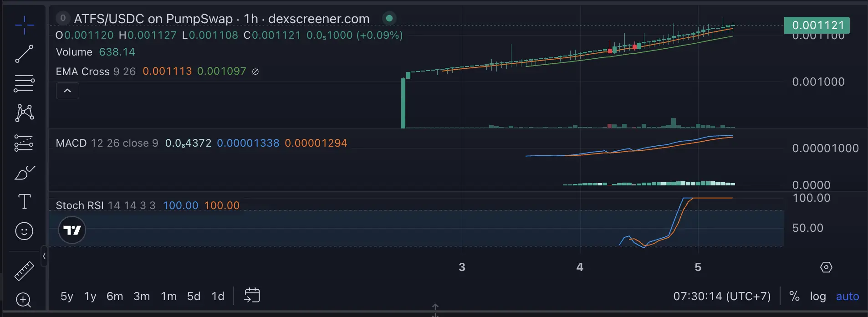Open timezone menu showing 07:30:14 (UTC+7)
The image size is (868, 317).
point(722,296)
